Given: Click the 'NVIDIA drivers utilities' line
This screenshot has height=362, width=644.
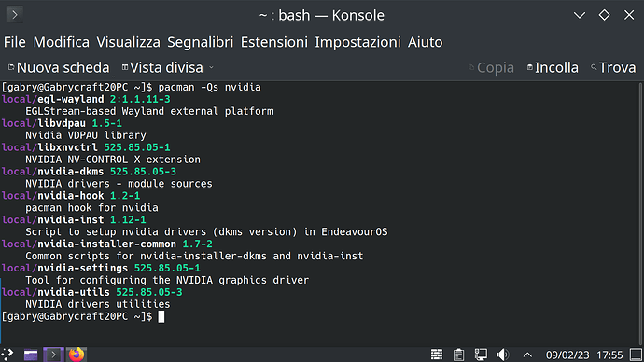Looking at the screenshot, I should pyautogui.click(x=98, y=304).
